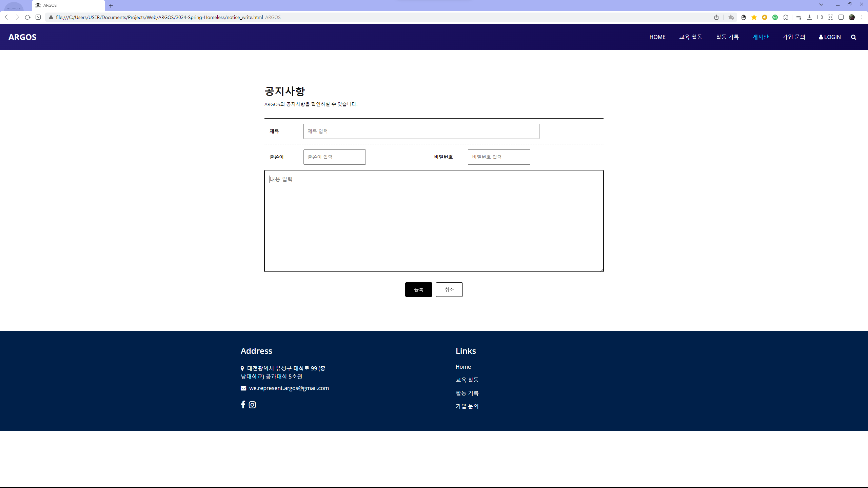Focus the 비밀번호 입력 field
868x488 pixels.
click(499, 157)
